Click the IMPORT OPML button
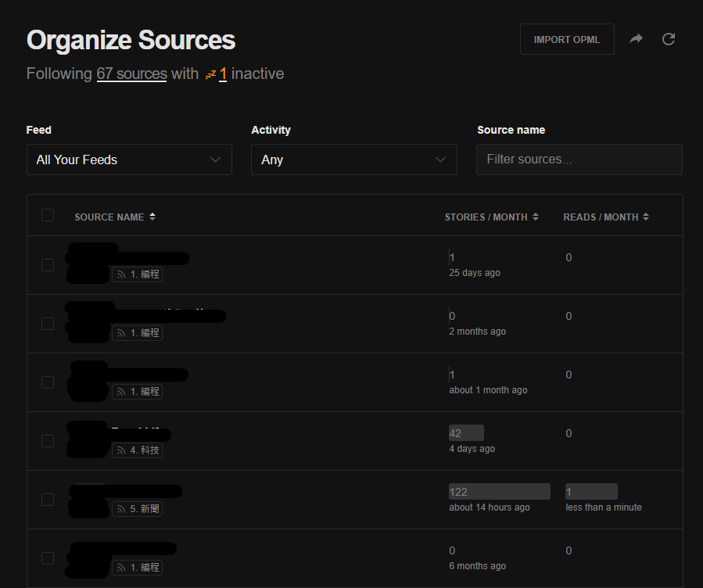The height and width of the screenshot is (588, 703). tap(567, 39)
